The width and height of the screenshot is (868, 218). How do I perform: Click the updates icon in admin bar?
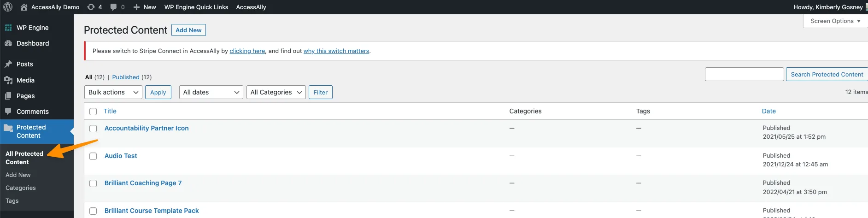tap(91, 7)
